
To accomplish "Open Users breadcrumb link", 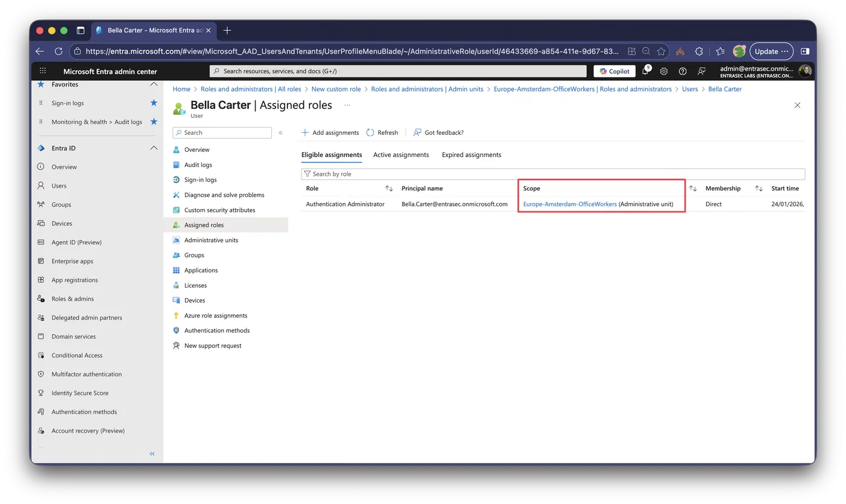I will pos(689,89).
